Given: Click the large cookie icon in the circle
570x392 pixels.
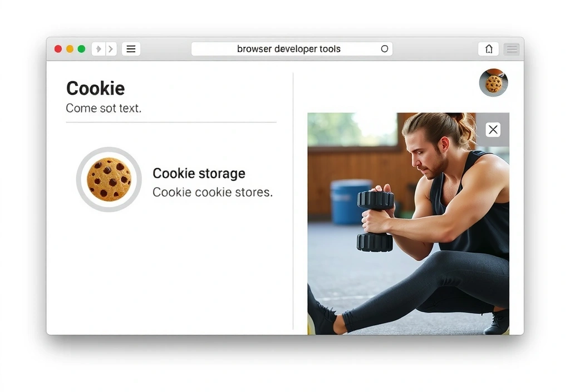Looking at the screenshot, I should [x=109, y=179].
